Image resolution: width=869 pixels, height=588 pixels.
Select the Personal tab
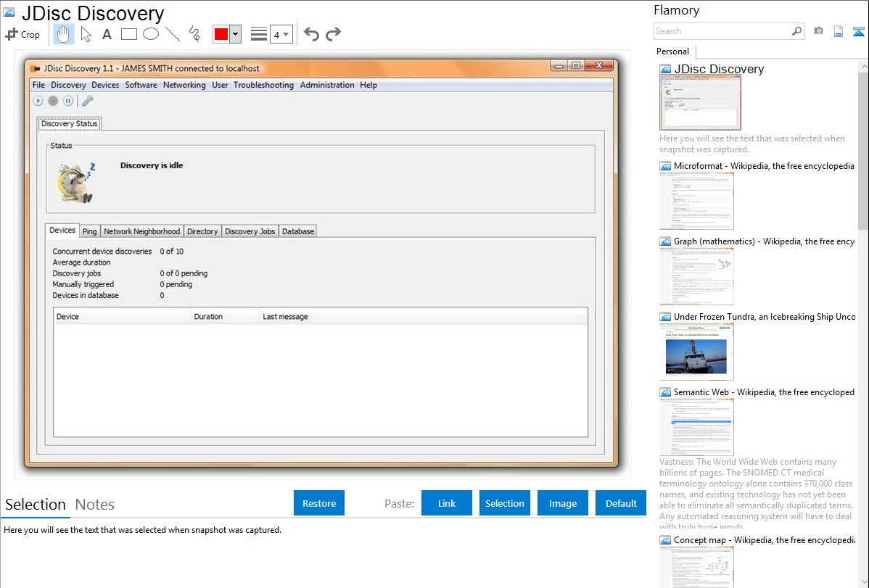673,51
